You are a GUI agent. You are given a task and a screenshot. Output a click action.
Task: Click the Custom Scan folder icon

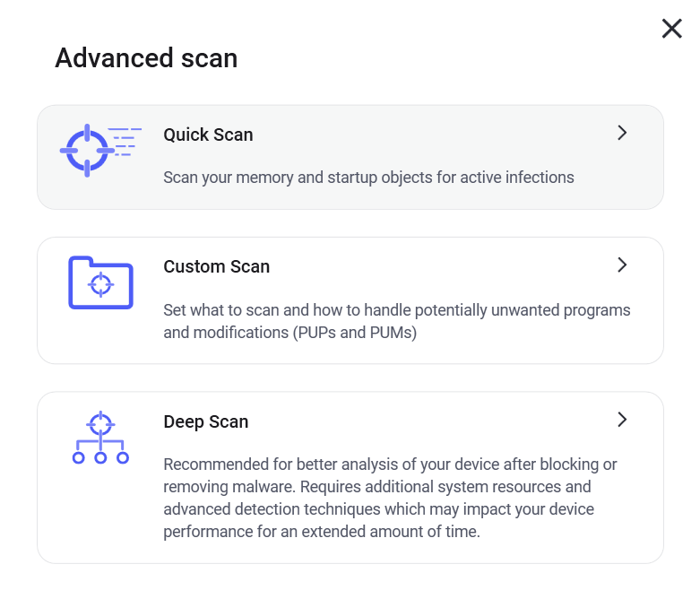click(101, 282)
